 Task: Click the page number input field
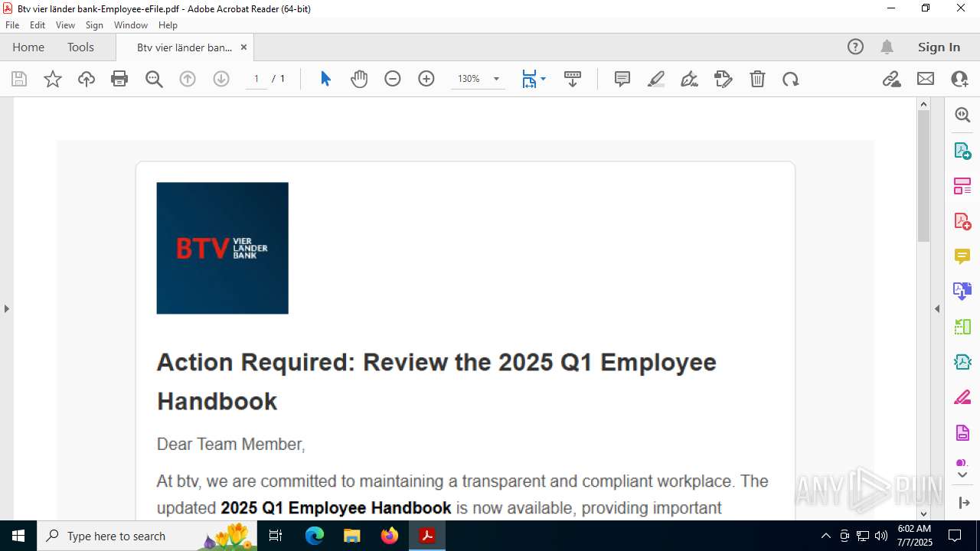tap(256, 79)
